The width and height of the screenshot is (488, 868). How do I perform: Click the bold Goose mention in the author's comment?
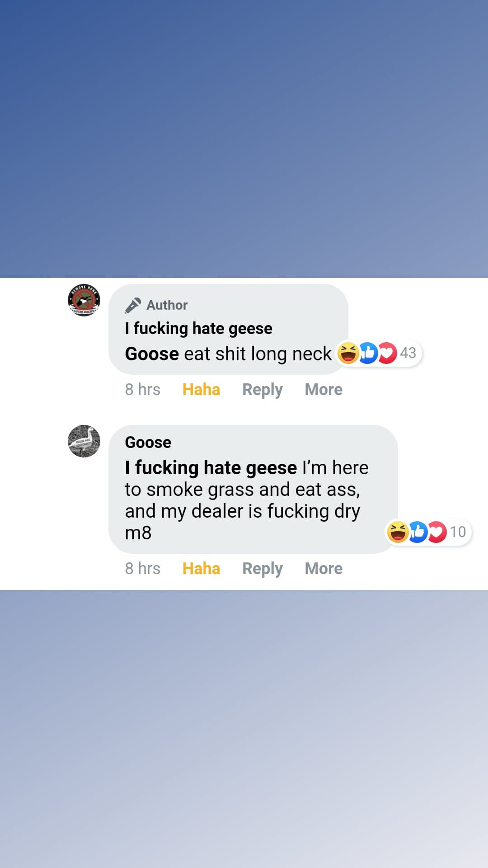[x=152, y=354]
